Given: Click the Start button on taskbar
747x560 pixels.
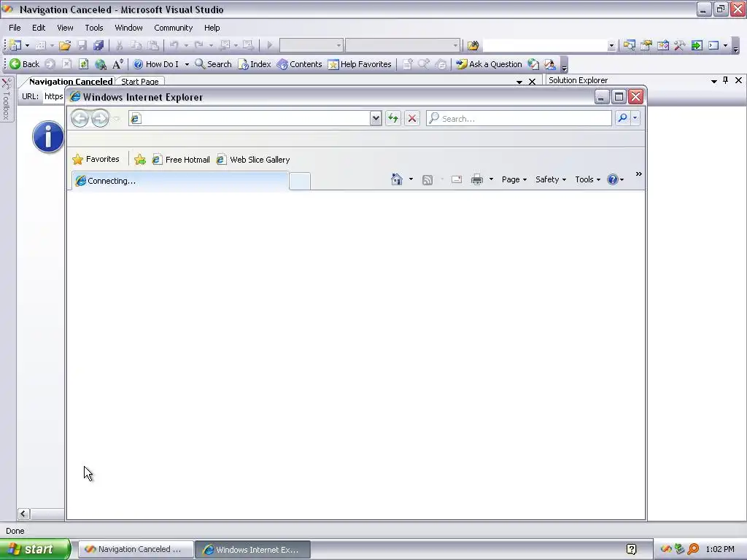Looking at the screenshot, I should [x=35, y=549].
